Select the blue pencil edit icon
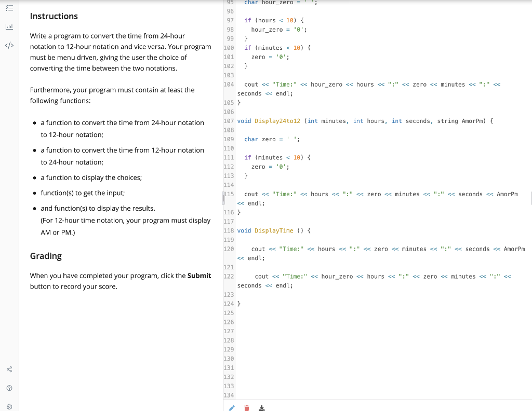The height and width of the screenshot is (411, 532). coord(231,408)
